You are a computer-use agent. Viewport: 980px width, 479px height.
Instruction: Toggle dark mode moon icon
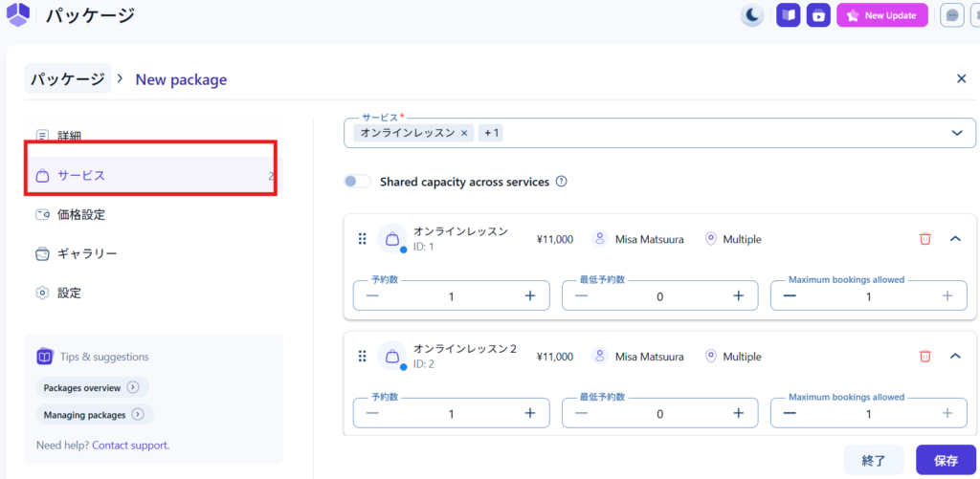point(752,15)
